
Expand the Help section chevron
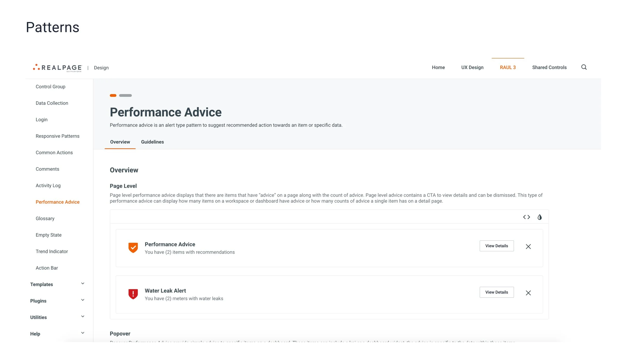point(83,333)
